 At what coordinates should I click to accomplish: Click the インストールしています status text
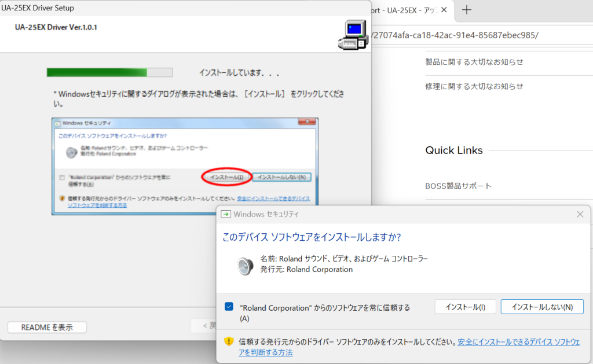(x=239, y=73)
